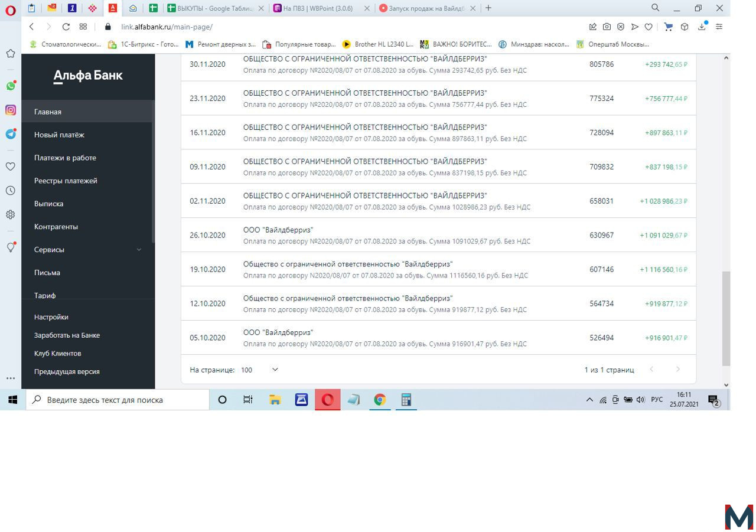The height and width of the screenshot is (532, 756).
Task: Open a new tab with the plus button
Action: (x=488, y=8)
